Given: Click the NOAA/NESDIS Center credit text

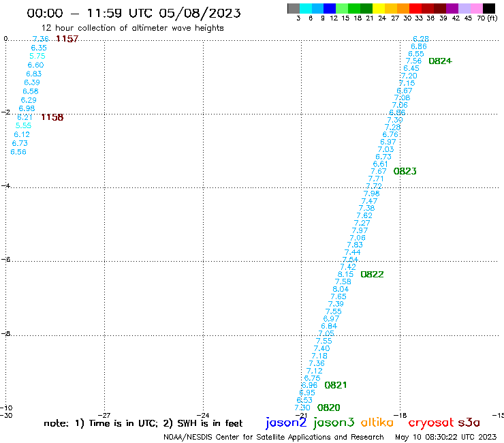Looking at the screenshot, I should click(274, 437).
